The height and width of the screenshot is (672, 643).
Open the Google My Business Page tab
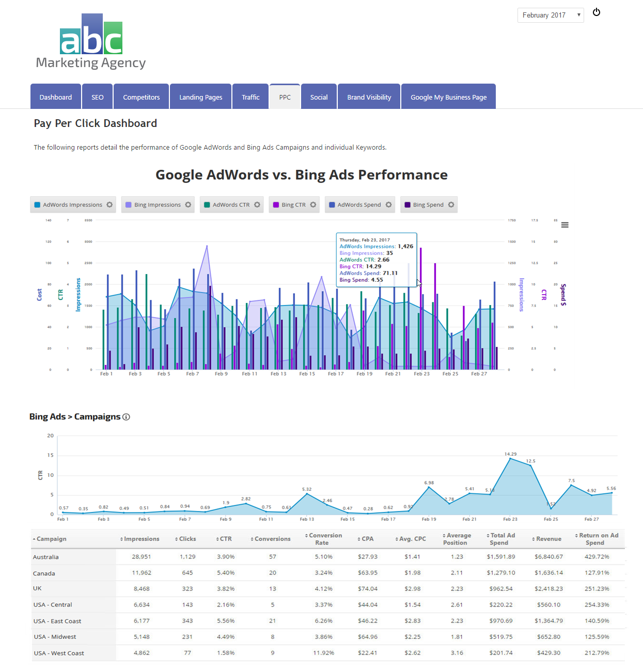(448, 97)
